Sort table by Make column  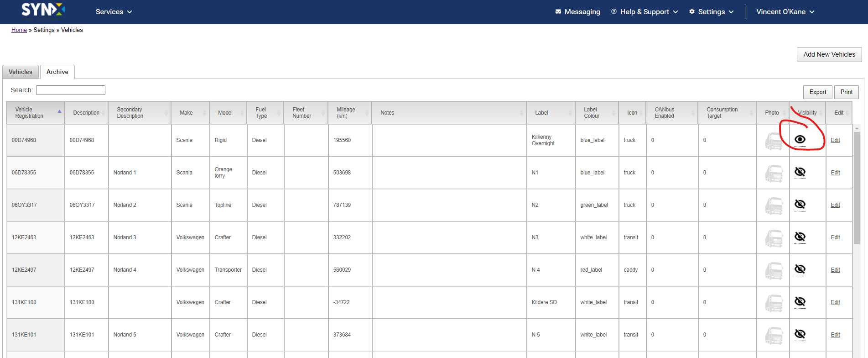click(190, 113)
